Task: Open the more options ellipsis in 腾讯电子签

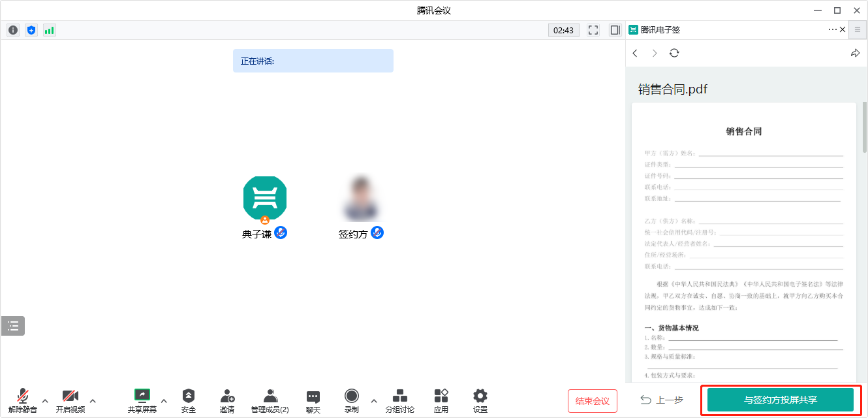Action: point(832,29)
